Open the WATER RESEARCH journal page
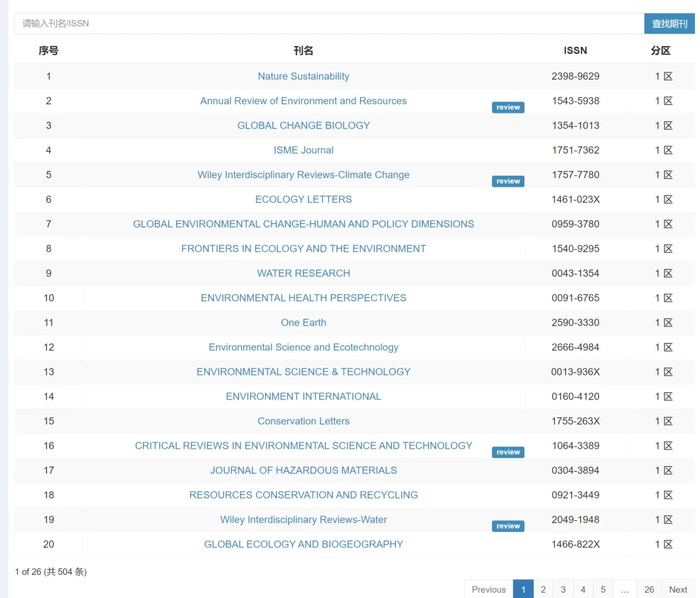The image size is (700, 598). (x=303, y=274)
